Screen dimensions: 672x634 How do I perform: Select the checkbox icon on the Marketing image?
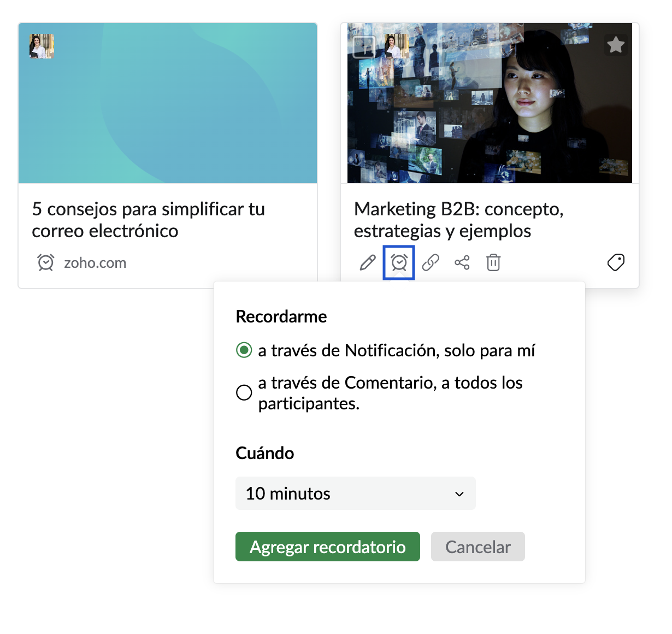(364, 47)
